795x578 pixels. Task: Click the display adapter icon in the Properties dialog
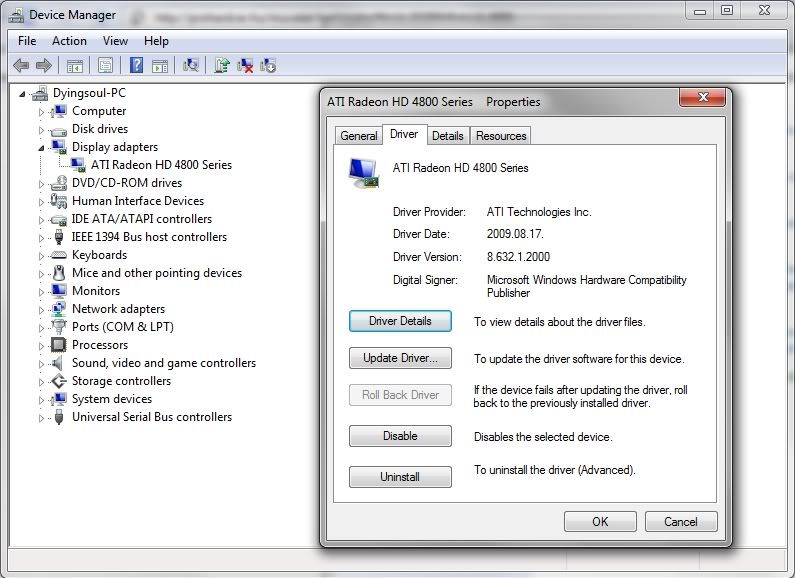(x=364, y=172)
